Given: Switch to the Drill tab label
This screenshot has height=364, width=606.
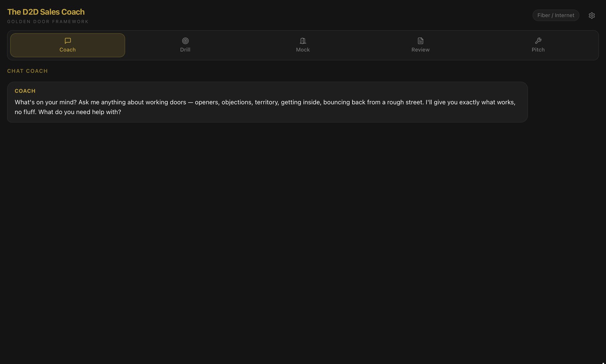Looking at the screenshot, I should 185,49.
